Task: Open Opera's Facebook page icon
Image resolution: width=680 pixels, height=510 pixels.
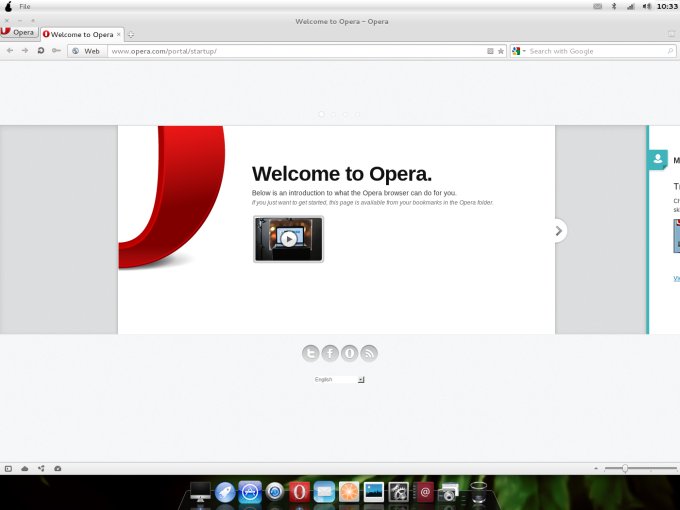Action: pos(330,353)
